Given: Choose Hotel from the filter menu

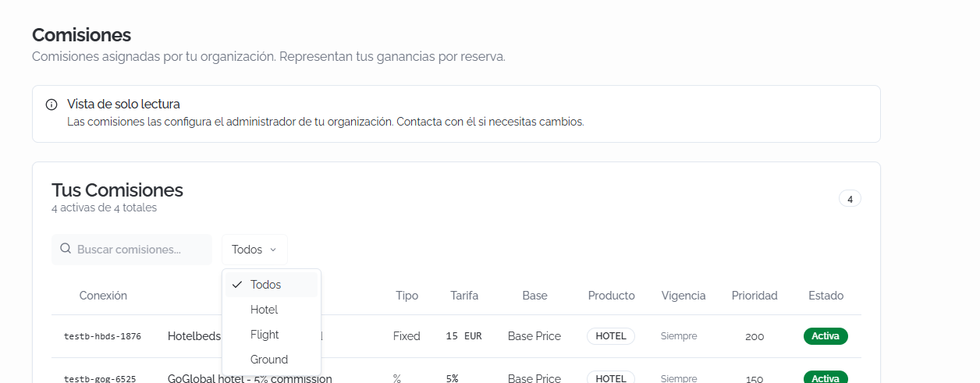Looking at the screenshot, I should pos(272,310).
